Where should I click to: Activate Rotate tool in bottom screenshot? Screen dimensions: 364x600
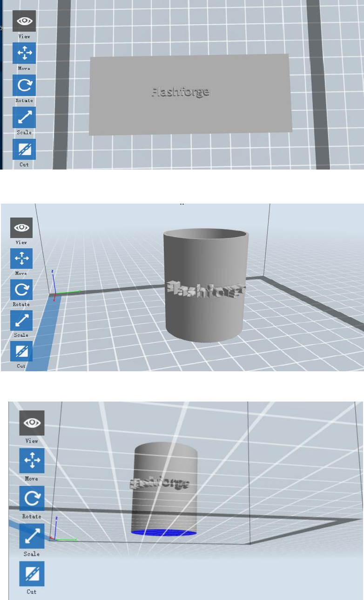tap(32, 498)
